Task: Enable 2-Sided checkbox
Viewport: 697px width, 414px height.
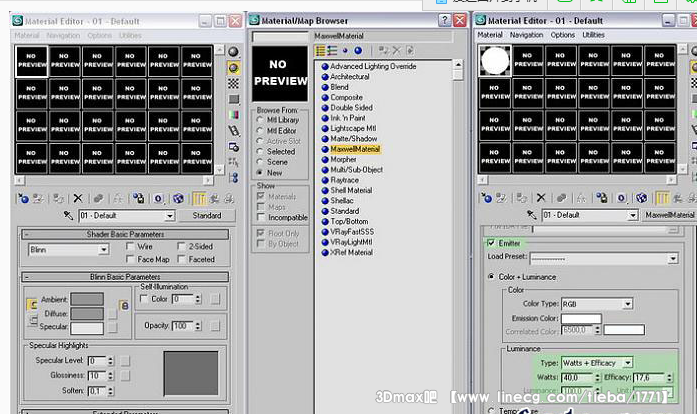Action: [x=181, y=246]
